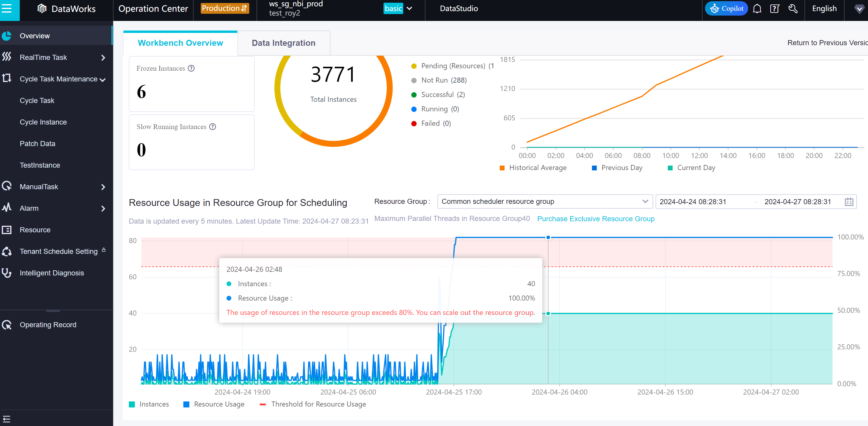
Task: Open the English language selector
Action: click(824, 8)
